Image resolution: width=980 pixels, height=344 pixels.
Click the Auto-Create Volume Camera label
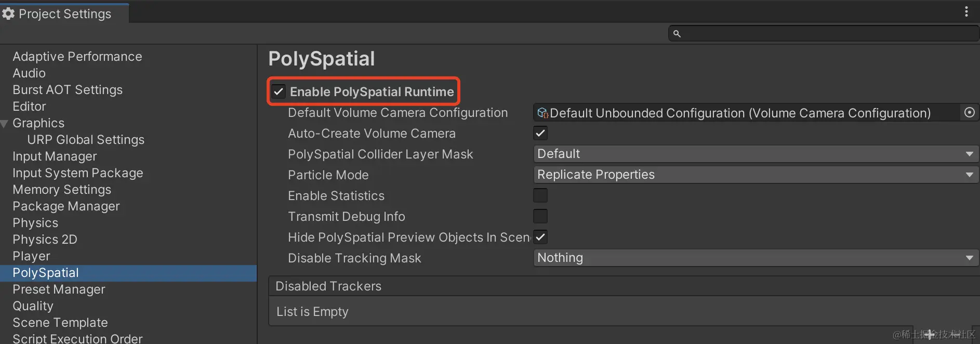[x=372, y=133]
